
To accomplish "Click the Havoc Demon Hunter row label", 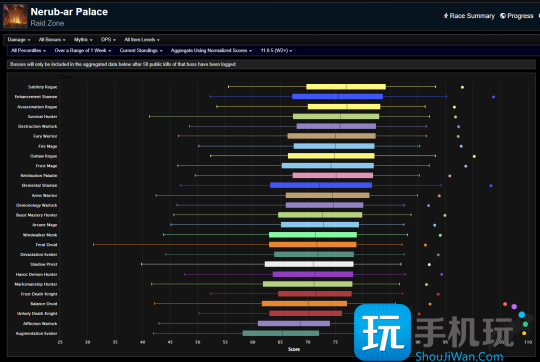I will [x=37, y=275].
